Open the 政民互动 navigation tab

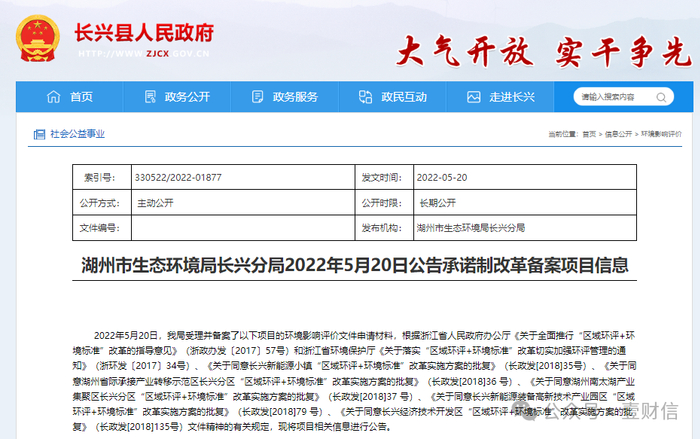(393, 96)
